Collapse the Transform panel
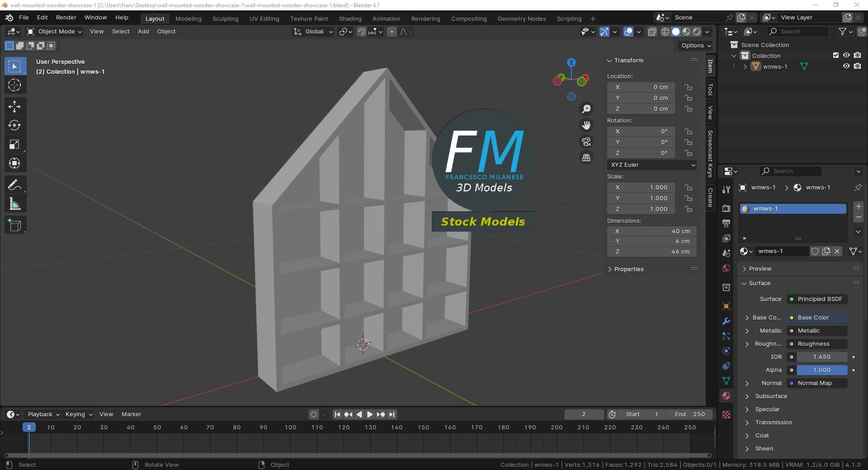The height and width of the screenshot is (470, 868). [609, 61]
